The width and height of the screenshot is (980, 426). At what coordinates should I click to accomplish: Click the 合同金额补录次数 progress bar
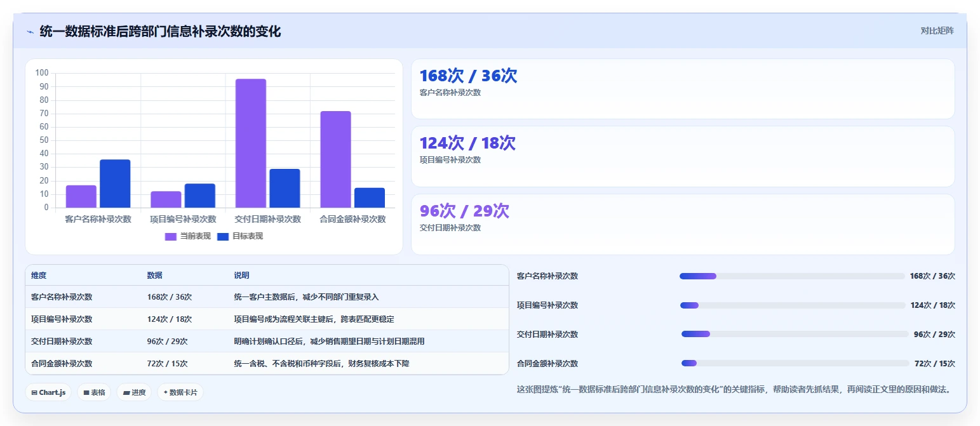[795, 364]
